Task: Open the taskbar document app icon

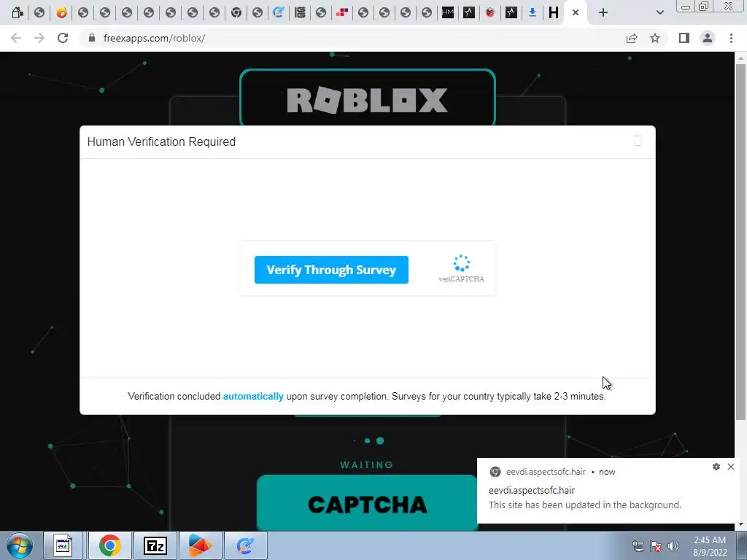Action: click(63, 545)
